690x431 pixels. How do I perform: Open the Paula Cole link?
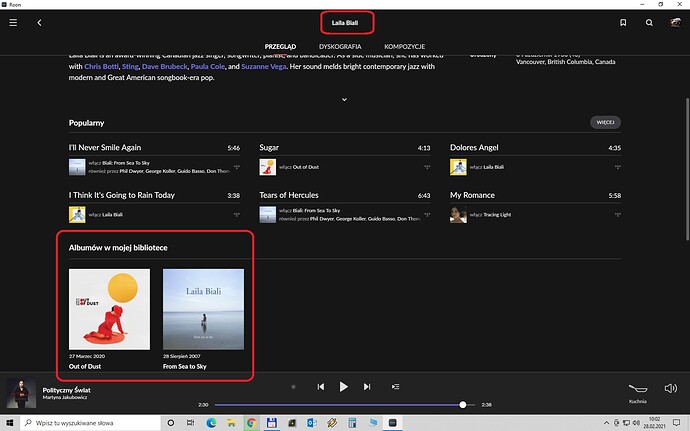208,66
